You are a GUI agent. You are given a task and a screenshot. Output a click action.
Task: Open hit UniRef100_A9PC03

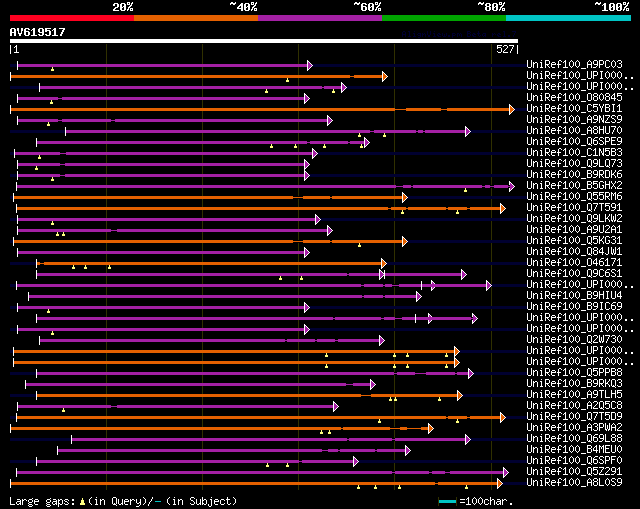pos(574,64)
